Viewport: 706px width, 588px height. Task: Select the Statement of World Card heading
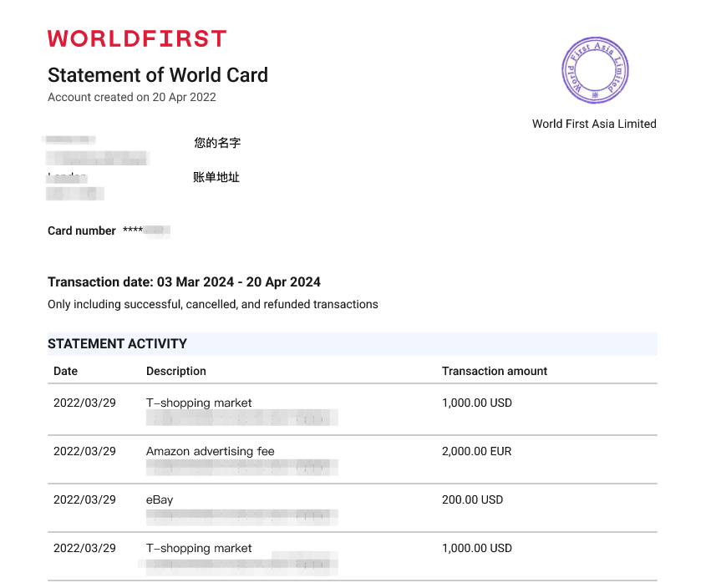pyautogui.click(x=158, y=75)
